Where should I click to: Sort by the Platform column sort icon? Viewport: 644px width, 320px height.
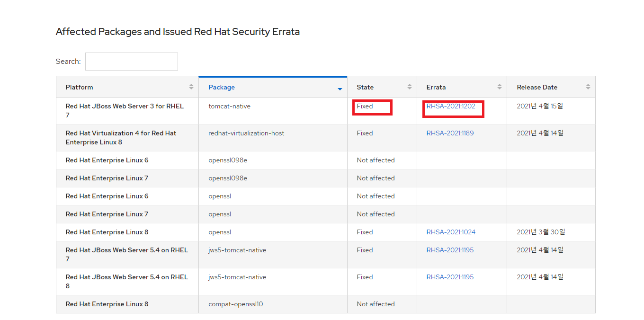[x=191, y=87]
